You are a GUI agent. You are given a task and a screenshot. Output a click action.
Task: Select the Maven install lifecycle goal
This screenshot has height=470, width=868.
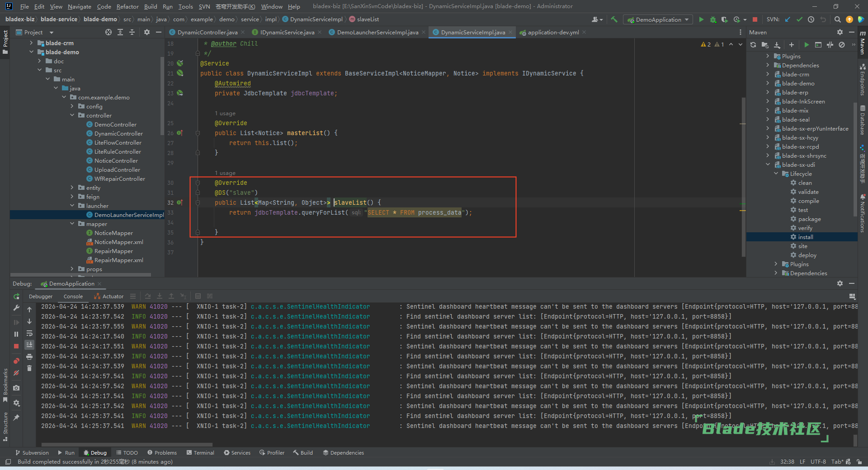(x=805, y=237)
